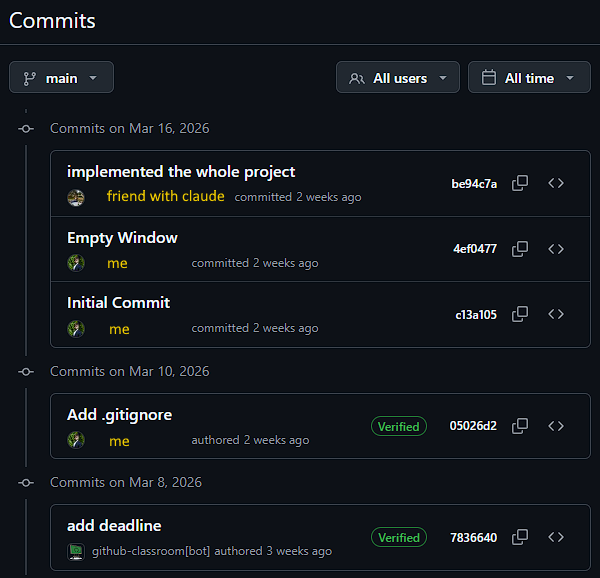Open the main branch dropdown
The image size is (600, 578).
(x=61, y=77)
